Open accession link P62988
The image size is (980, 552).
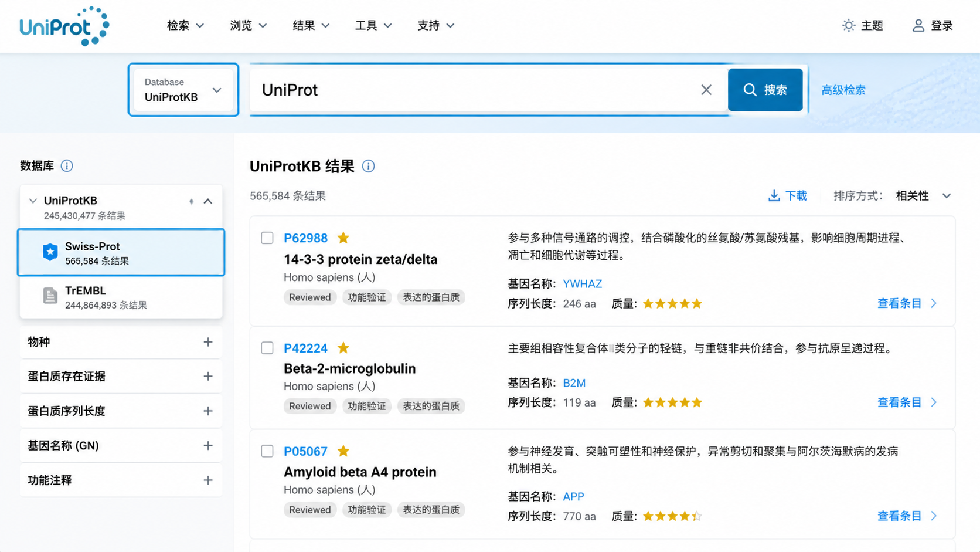click(305, 238)
